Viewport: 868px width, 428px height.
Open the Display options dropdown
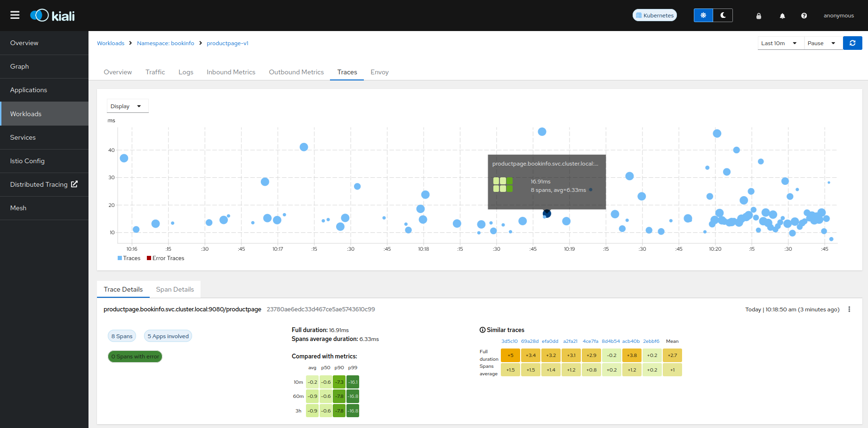point(127,106)
